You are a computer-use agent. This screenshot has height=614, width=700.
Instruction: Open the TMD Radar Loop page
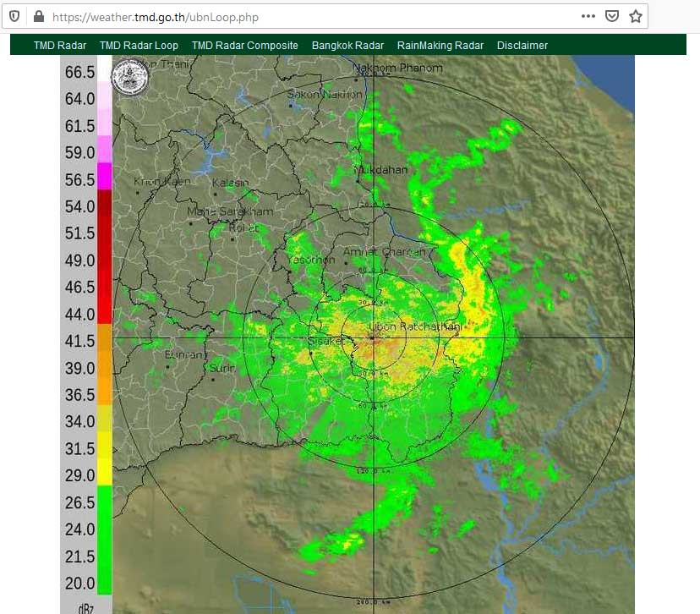139,46
